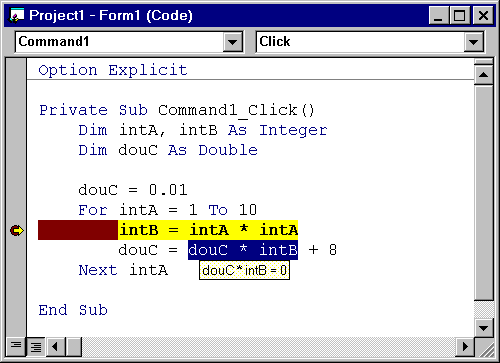Click vertical scrollbar up arrow

(x=483, y=75)
